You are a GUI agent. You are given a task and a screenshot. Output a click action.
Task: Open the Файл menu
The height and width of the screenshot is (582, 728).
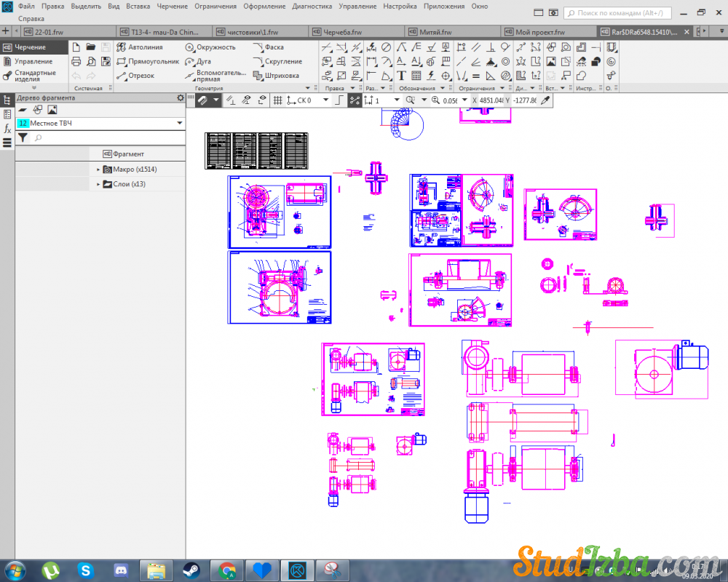[x=26, y=6]
